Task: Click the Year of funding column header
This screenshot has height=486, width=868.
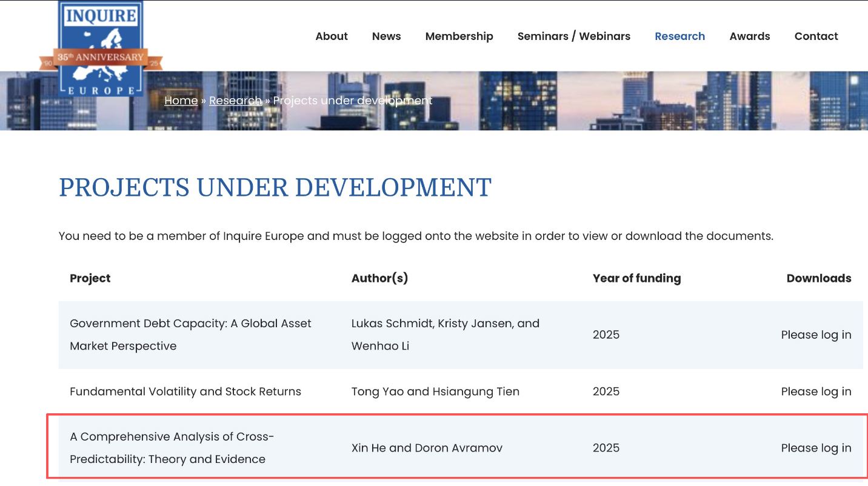Action: (636, 278)
